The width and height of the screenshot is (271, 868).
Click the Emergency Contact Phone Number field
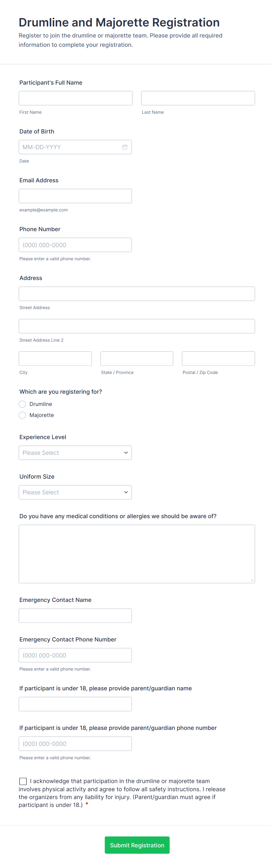[75, 655]
